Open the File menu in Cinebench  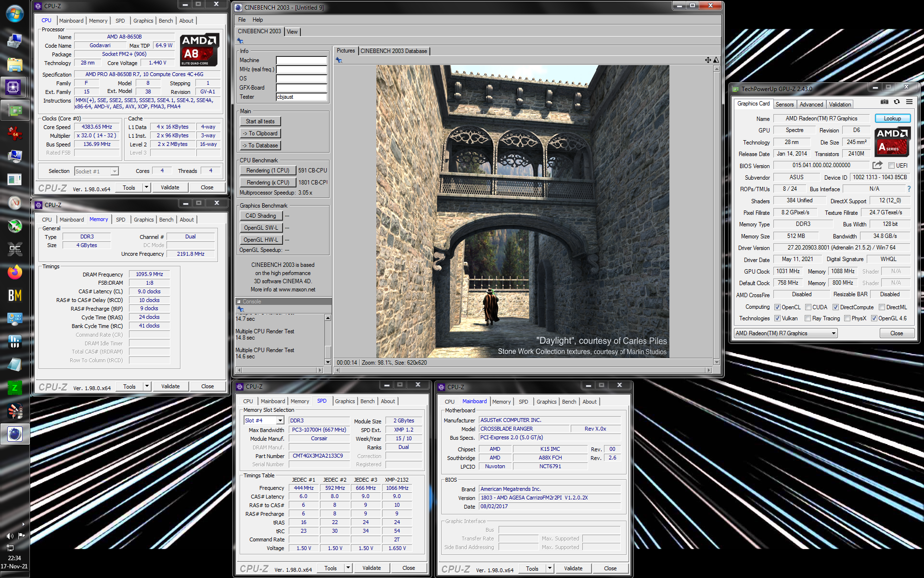242,20
